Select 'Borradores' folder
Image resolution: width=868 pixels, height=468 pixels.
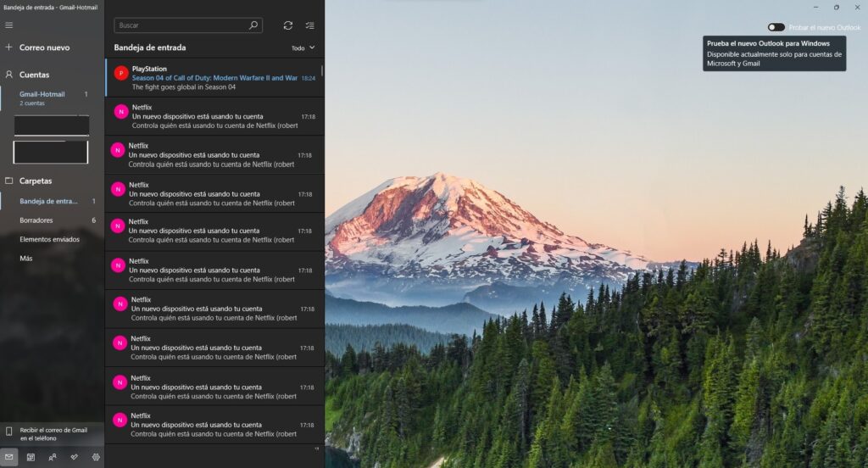click(x=36, y=220)
